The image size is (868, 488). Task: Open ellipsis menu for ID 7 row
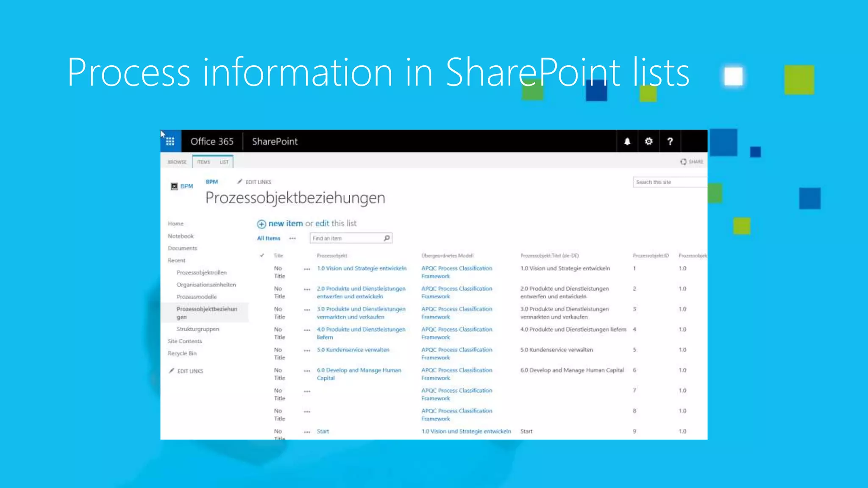[x=307, y=391]
